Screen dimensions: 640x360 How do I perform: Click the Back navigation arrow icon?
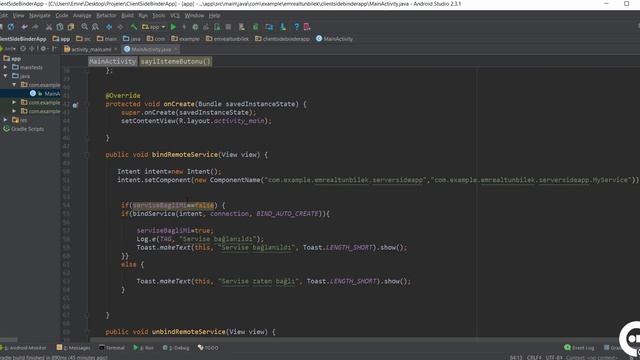(x=109, y=27)
